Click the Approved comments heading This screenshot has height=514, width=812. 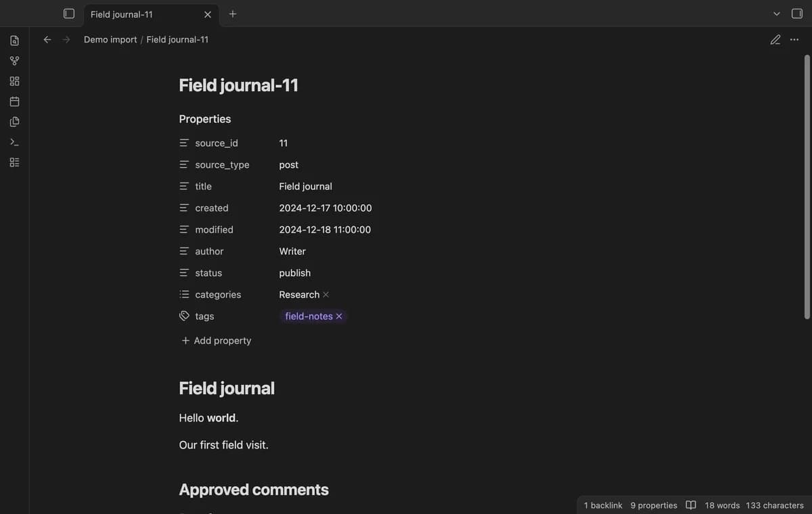pyautogui.click(x=254, y=490)
